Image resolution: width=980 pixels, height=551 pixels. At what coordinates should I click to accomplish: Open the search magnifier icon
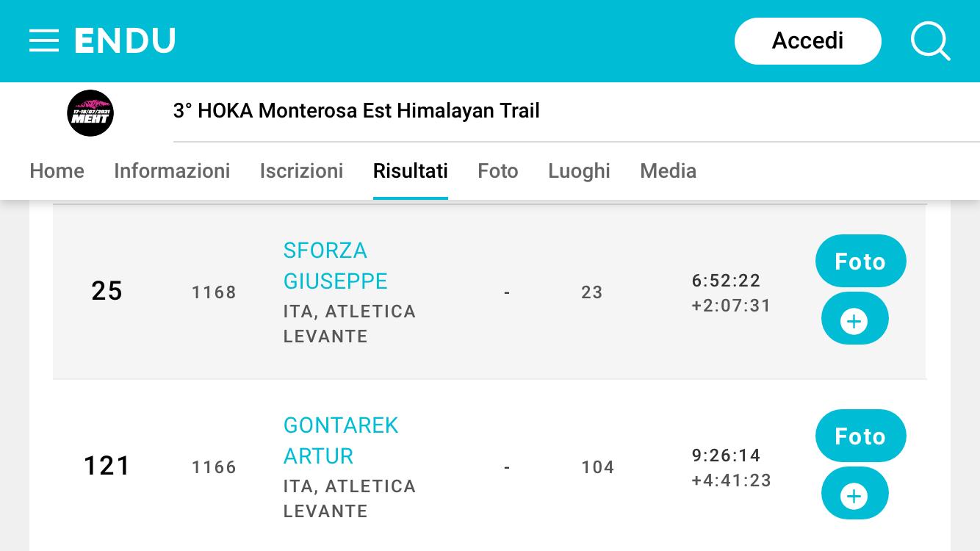pos(931,40)
